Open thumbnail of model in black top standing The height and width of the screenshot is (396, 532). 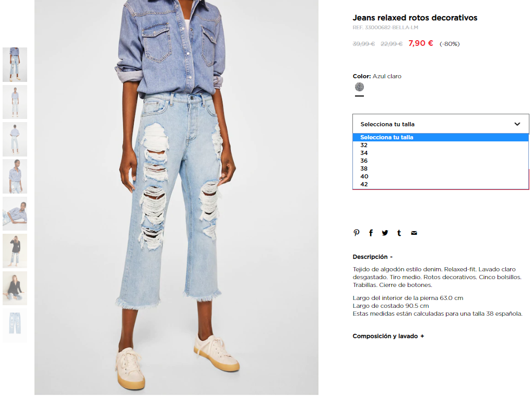pyautogui.click(x=15, y=251)
